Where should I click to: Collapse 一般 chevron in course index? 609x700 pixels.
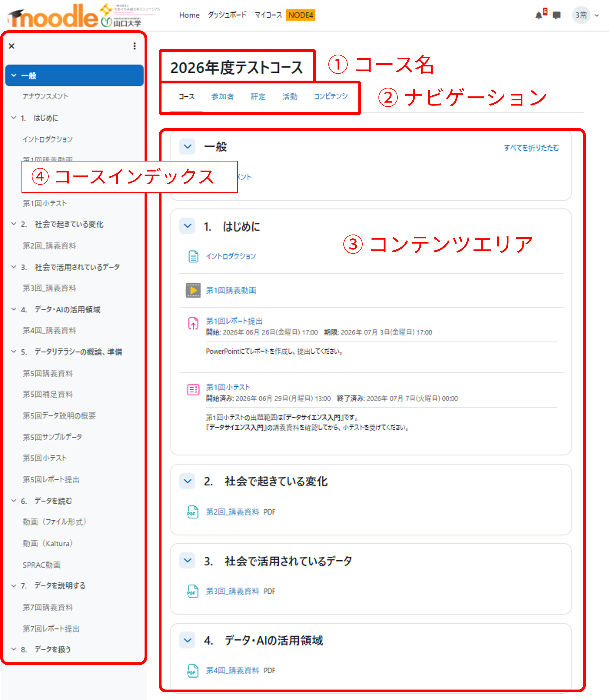[x=14, y=76]
